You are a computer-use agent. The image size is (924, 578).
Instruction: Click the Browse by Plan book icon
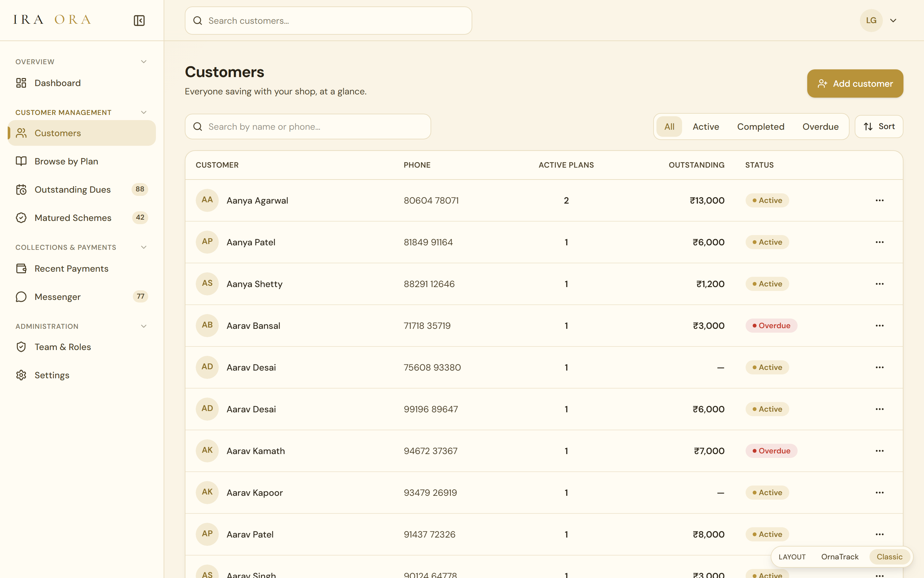tap(21, 161)
